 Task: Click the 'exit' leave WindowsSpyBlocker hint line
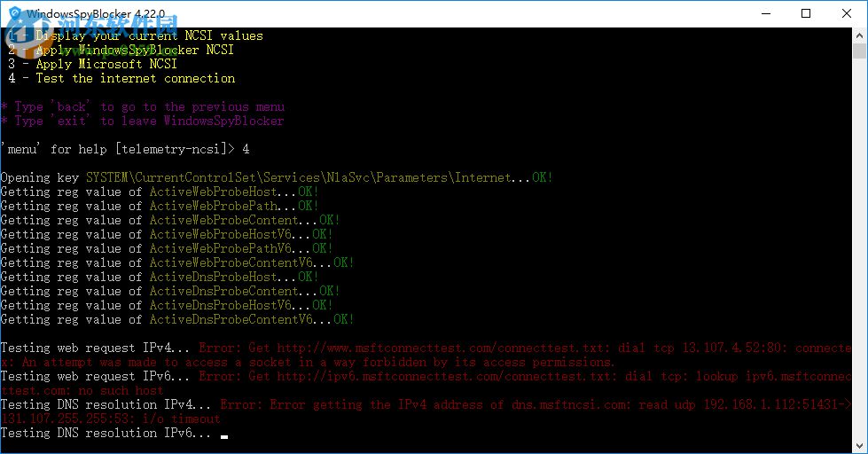pos(142,121)
